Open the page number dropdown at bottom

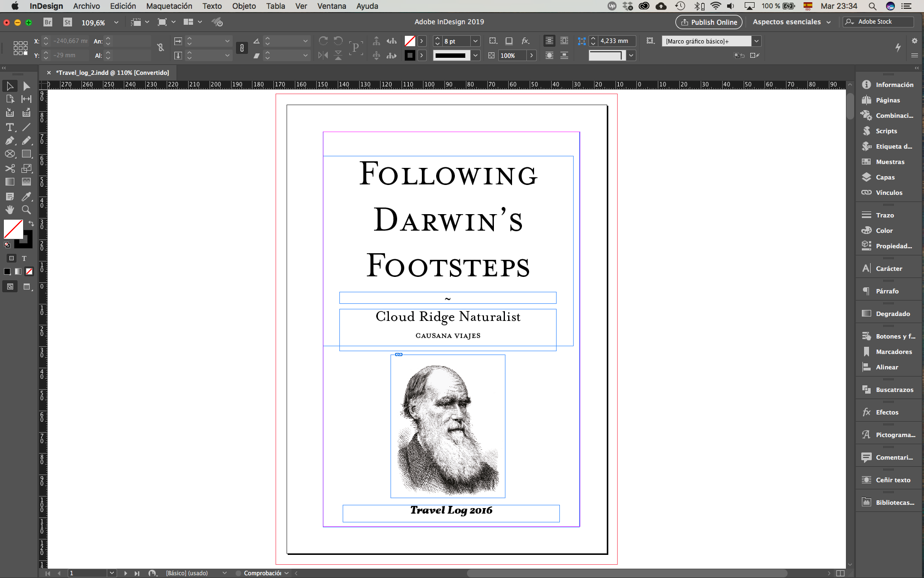112,573
